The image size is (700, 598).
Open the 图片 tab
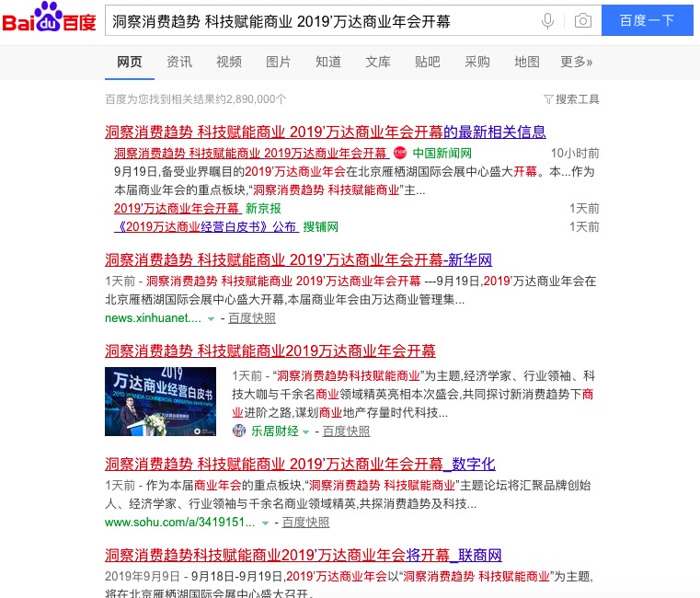point(279,62)
